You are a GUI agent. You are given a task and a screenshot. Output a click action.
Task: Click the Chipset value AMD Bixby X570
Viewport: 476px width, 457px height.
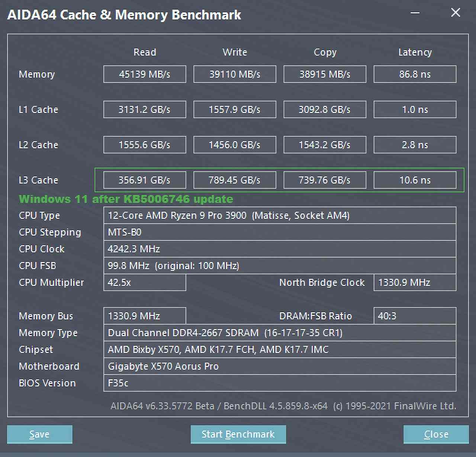click(x=280, y=349)
